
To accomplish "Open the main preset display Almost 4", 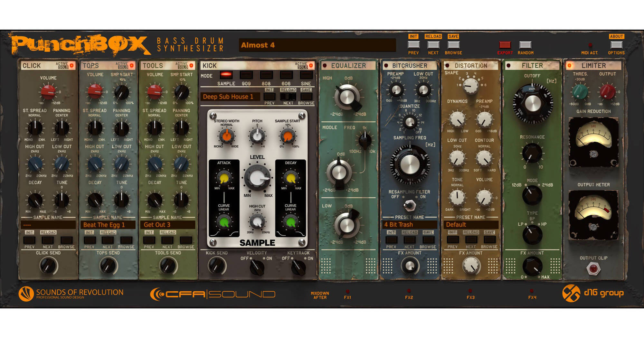I will (317, 45).
